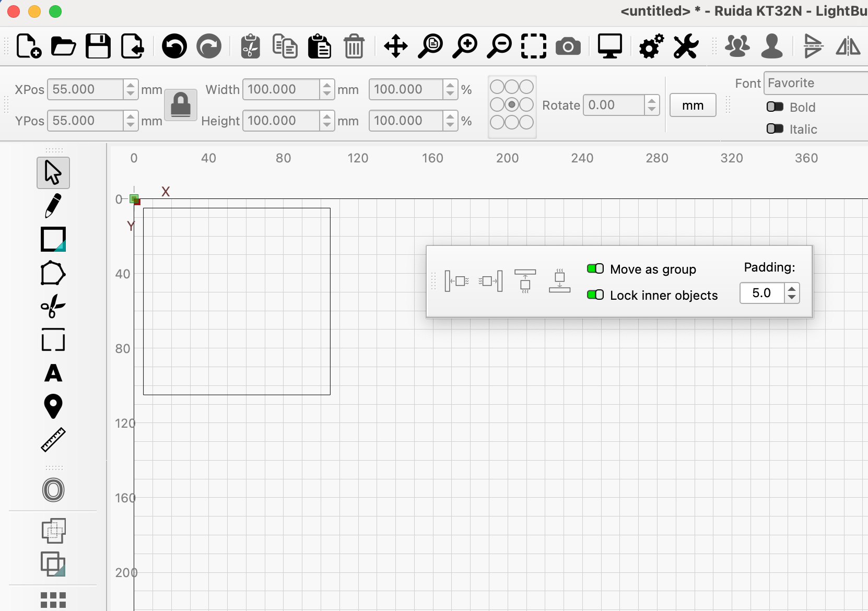
Task: Click the Camera capture icon
Action: [568, 46]
